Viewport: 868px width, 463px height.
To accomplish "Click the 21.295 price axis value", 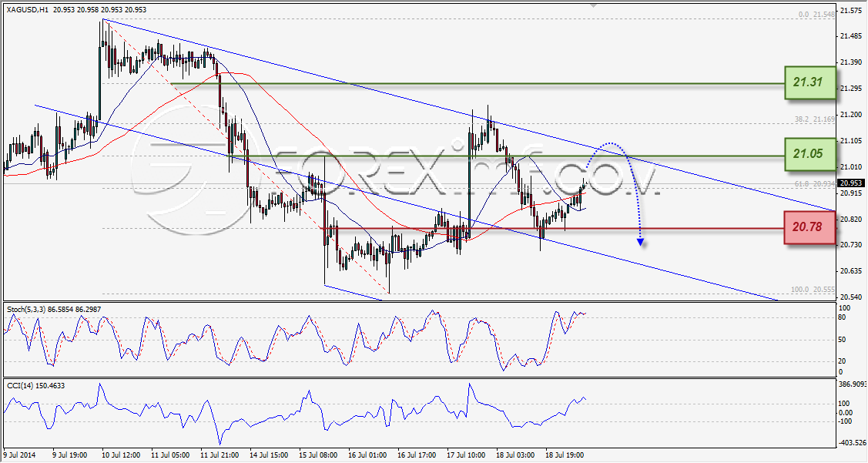I will click(x=850, y=88).
